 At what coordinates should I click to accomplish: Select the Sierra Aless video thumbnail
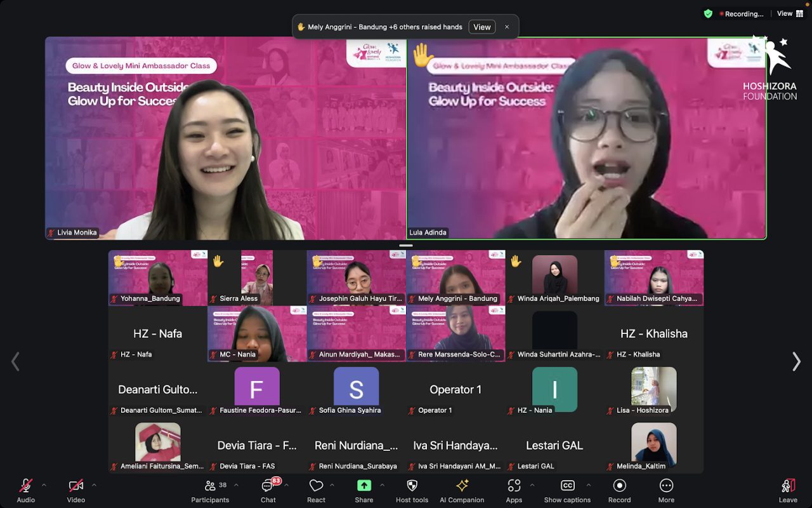(257, 277)
